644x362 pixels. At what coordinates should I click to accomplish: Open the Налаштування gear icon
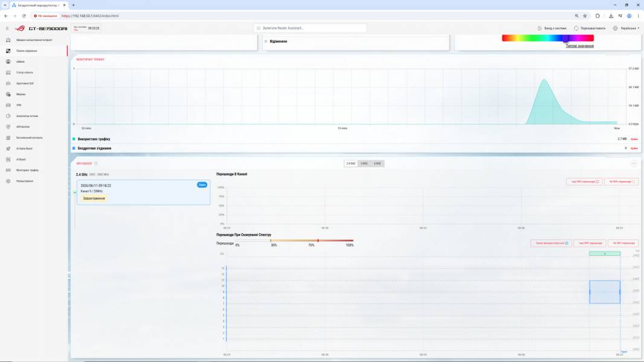(x=8, y=181)
